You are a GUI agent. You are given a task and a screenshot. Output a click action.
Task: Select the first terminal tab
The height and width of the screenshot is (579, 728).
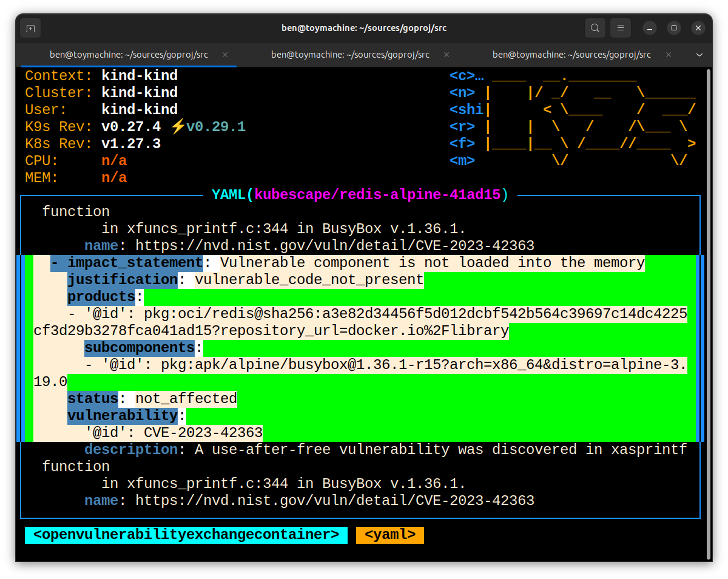click(x=129, y=55)
